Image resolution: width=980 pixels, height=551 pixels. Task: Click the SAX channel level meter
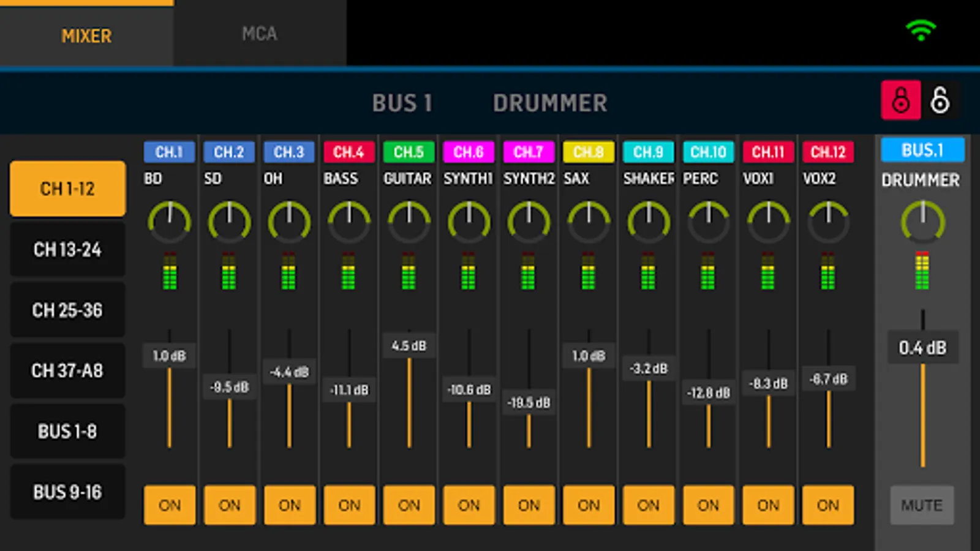[588, 271]
